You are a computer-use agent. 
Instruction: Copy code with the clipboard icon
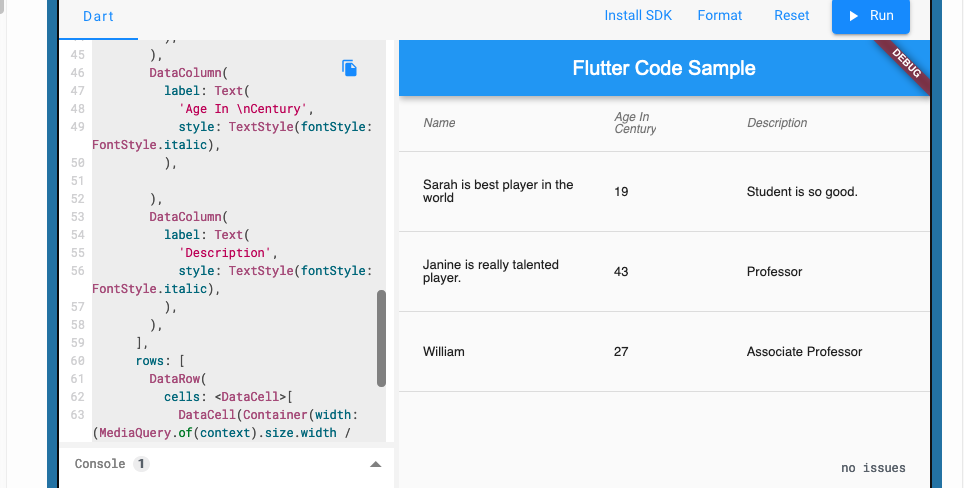point(349,68)
